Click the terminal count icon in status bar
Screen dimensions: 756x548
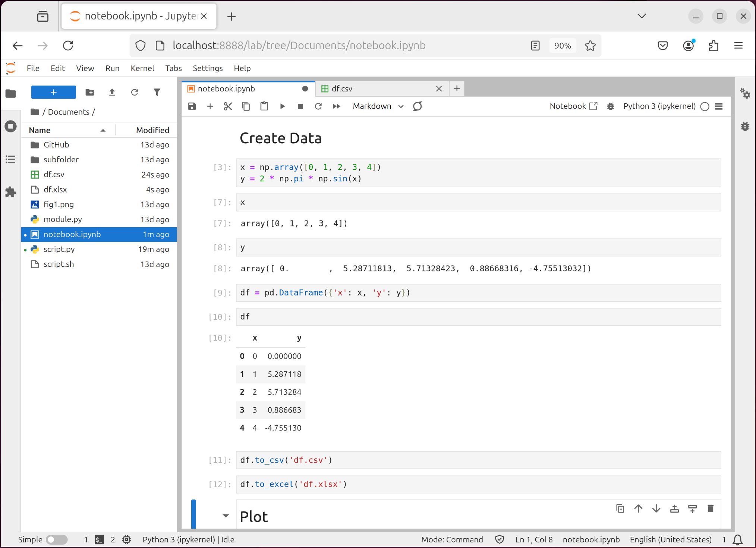(x=99, y=539)
